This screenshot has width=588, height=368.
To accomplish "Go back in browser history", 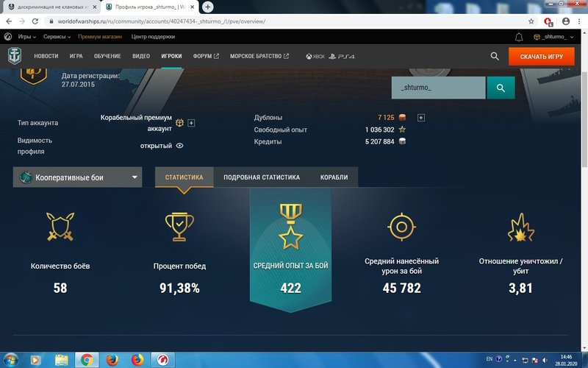I will point(9,21).
